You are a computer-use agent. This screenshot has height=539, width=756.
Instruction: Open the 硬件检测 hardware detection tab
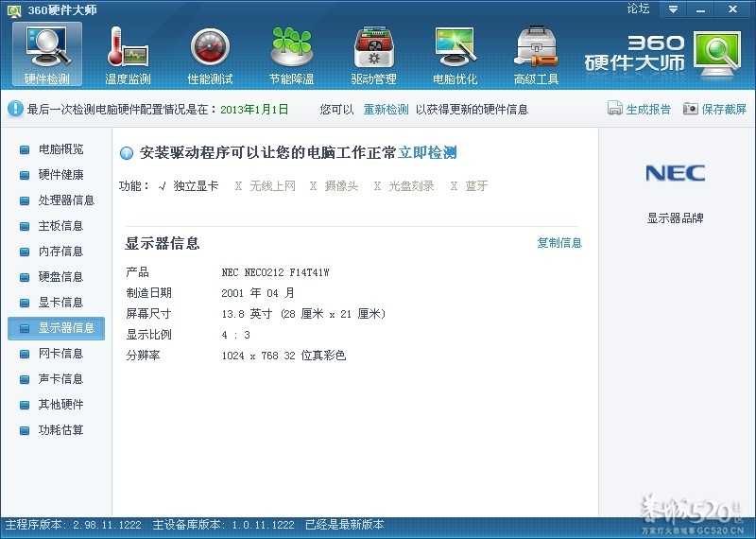tap(47, 55)
